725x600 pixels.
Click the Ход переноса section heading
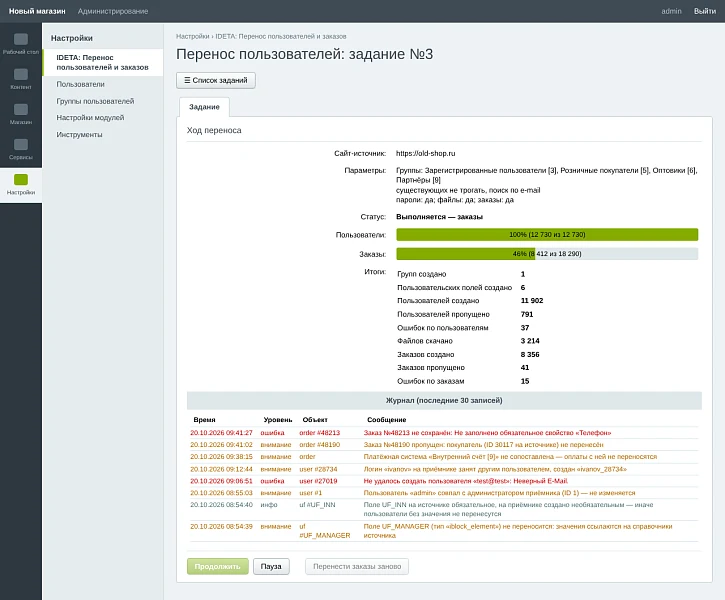point(214,130)
